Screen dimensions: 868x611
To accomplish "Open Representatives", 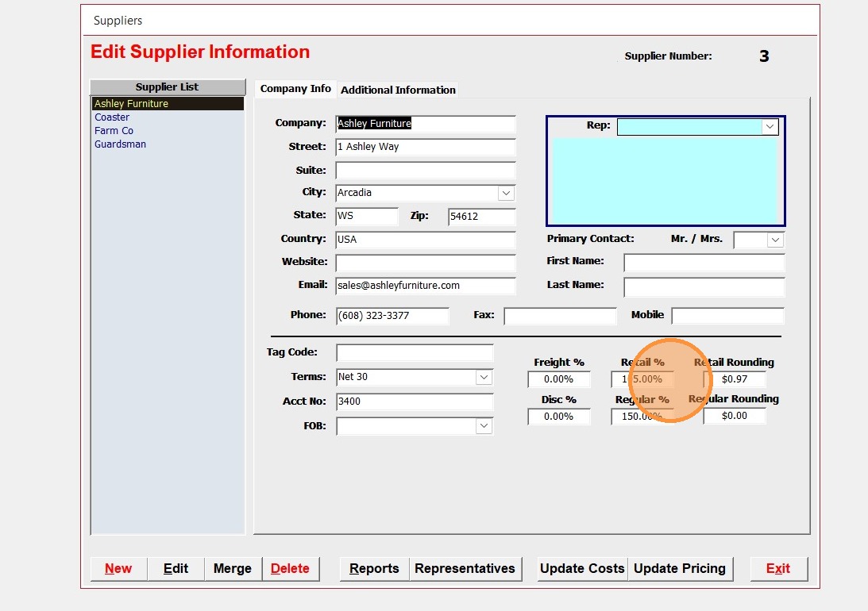I will tap(465, 568).
